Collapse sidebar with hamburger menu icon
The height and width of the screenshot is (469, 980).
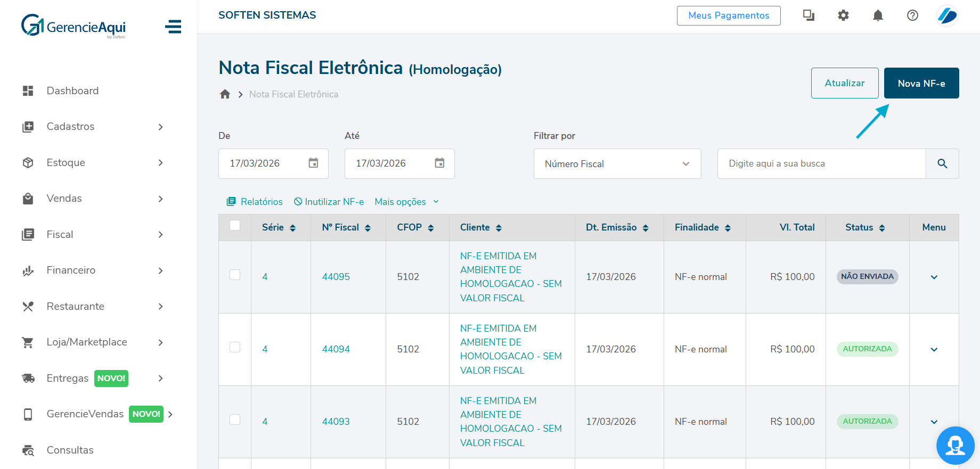coord(173,27)
